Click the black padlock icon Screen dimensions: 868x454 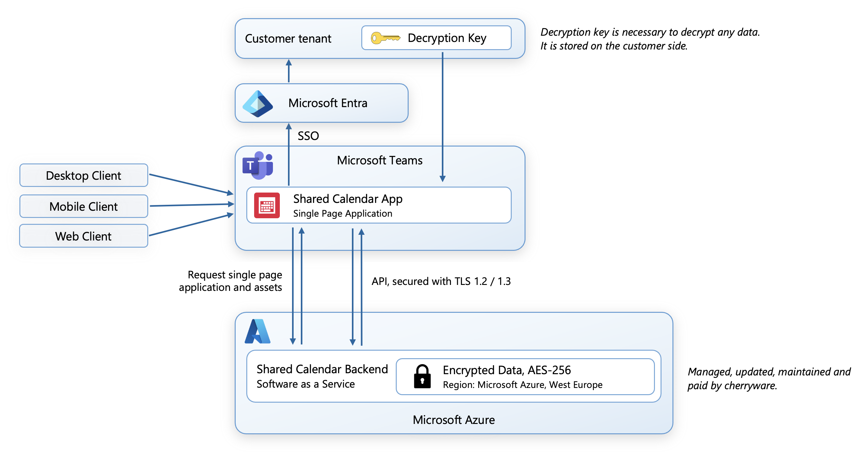(x=422, y=377)
